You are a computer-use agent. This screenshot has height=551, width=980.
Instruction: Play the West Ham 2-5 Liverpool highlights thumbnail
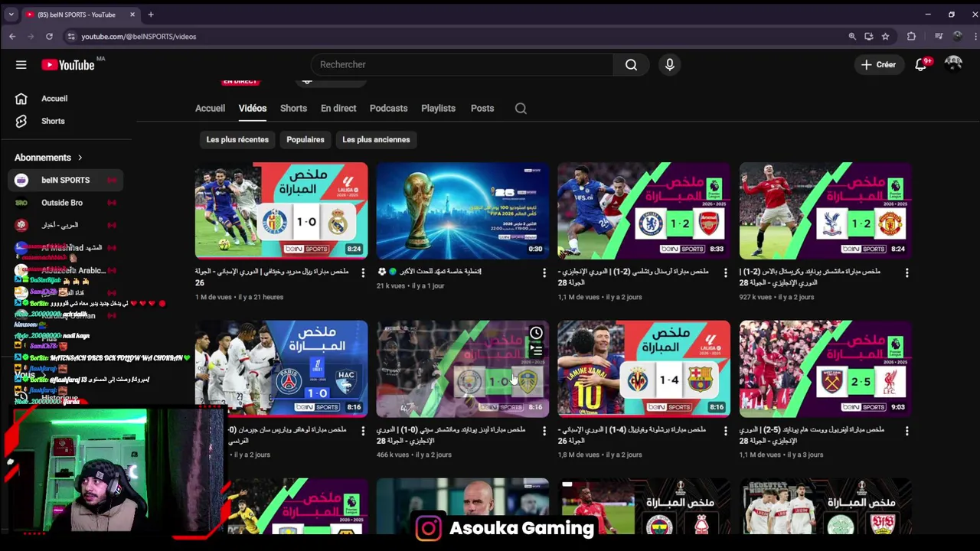(825, 369)
